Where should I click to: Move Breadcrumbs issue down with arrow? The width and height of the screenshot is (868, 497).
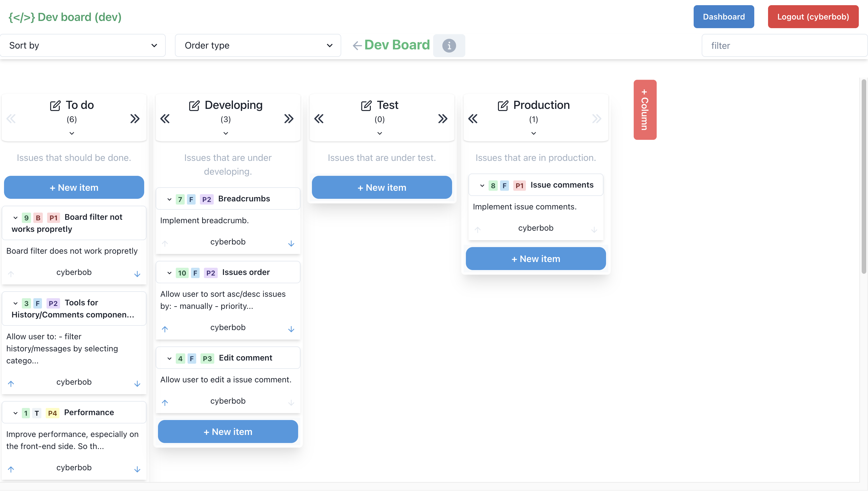click(291, 244)
